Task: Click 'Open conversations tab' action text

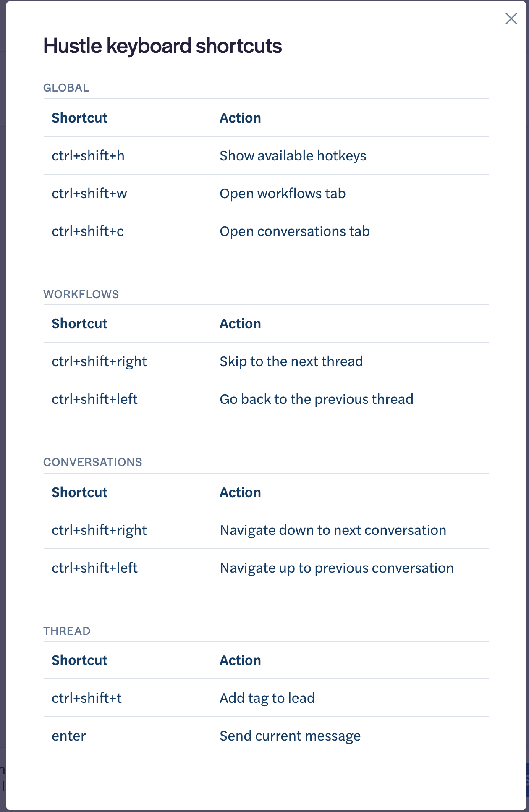Action: [x=295, y=231]
